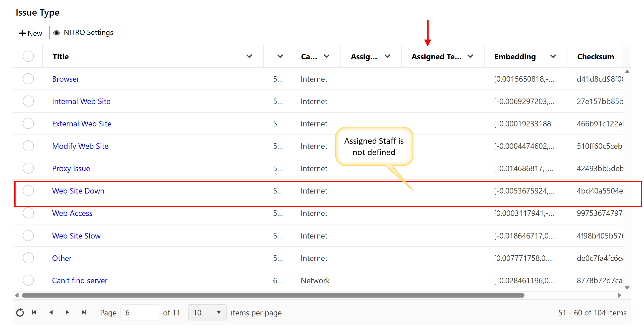Go to the next page

pos(67,312)
